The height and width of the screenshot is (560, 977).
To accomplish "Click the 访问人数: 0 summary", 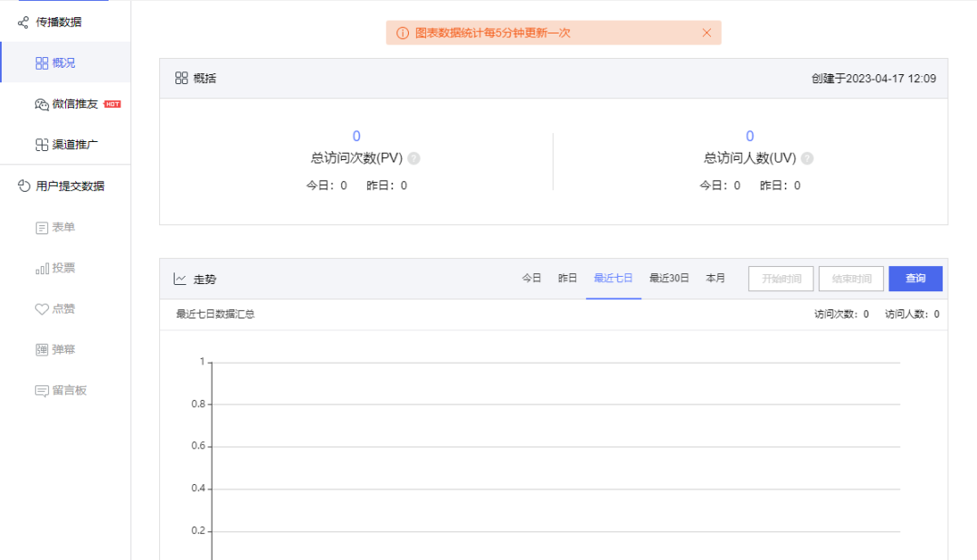I will tap(912, 314).
